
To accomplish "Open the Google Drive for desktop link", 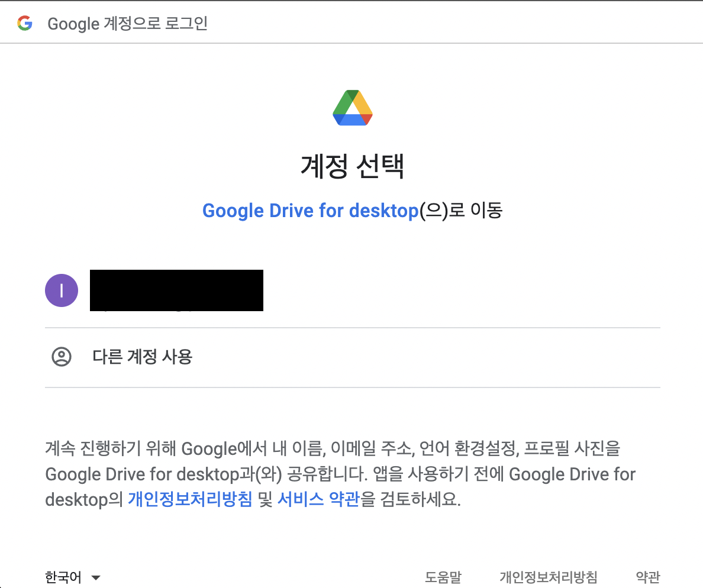I will click(x=310, y=210).
